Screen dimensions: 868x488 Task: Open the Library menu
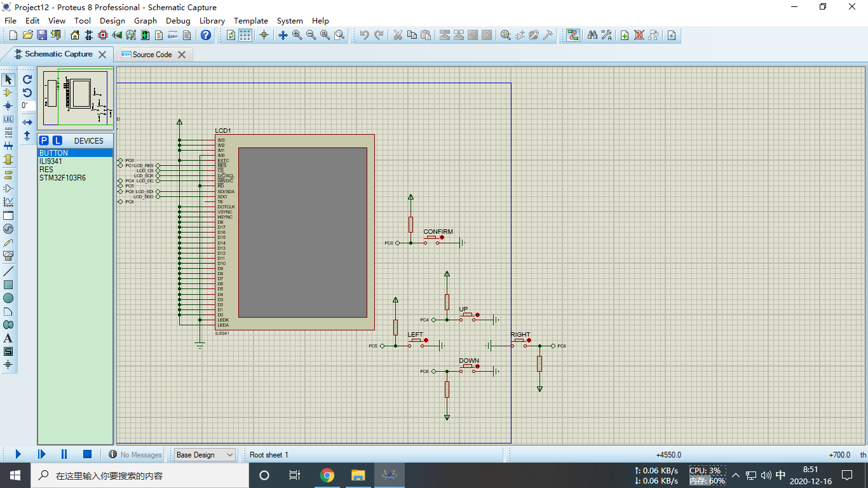tap(212, 20)
